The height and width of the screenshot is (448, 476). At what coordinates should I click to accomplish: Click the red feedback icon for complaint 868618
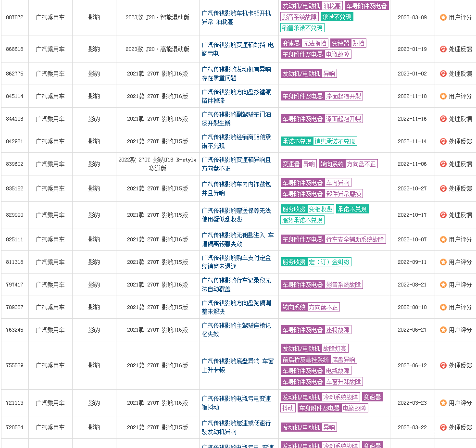click(x=443, y=49)
